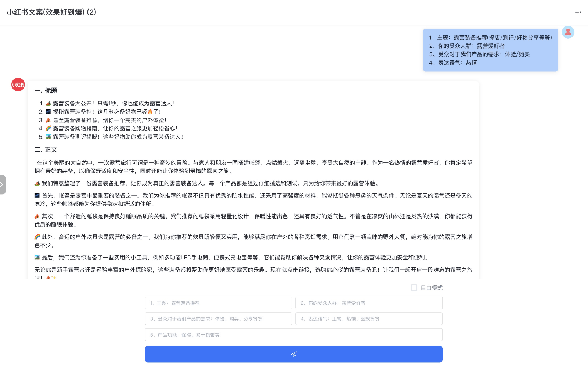588x370 pixels.
Task: Click the 小红书 red logo avatar
Action: [18, 85]
